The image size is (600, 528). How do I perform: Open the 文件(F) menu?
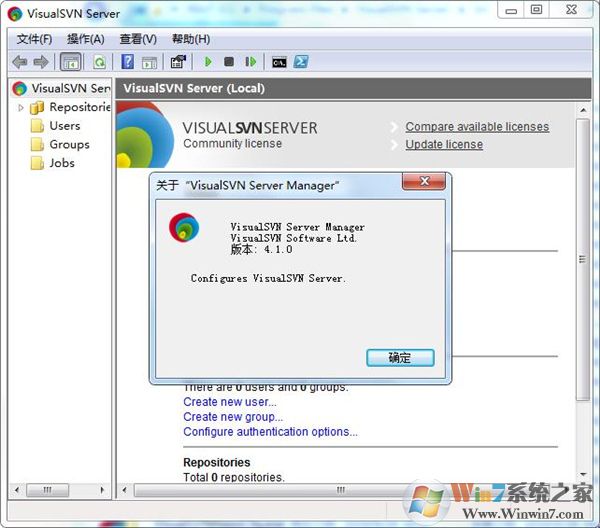[x=34, y=39]
